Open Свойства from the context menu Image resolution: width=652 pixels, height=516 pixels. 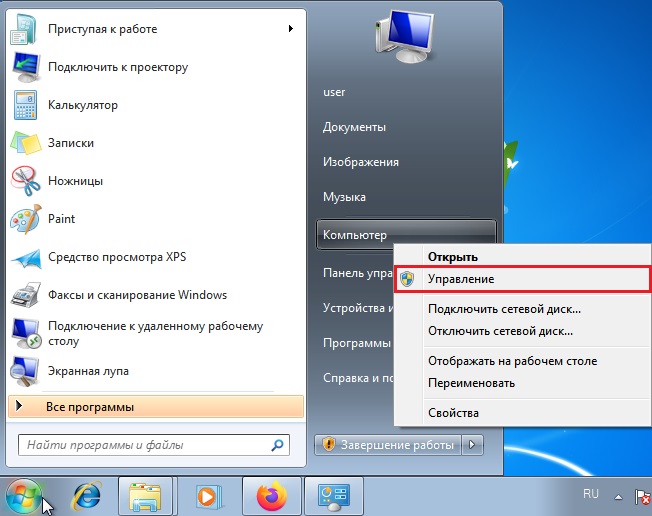point(522,413)
